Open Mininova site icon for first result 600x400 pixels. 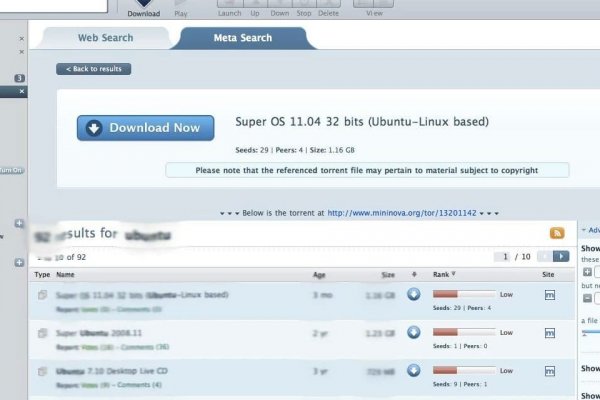tap(549, 295)
